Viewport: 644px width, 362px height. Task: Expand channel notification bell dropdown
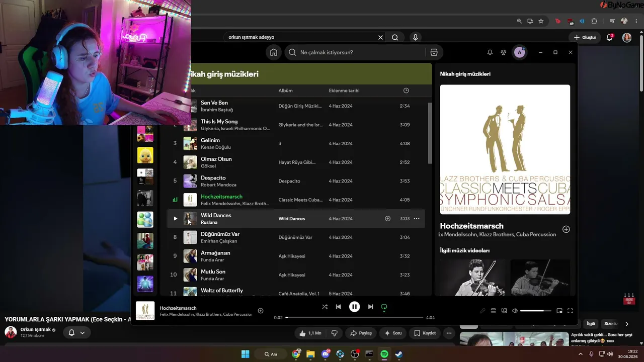[77, 333]
